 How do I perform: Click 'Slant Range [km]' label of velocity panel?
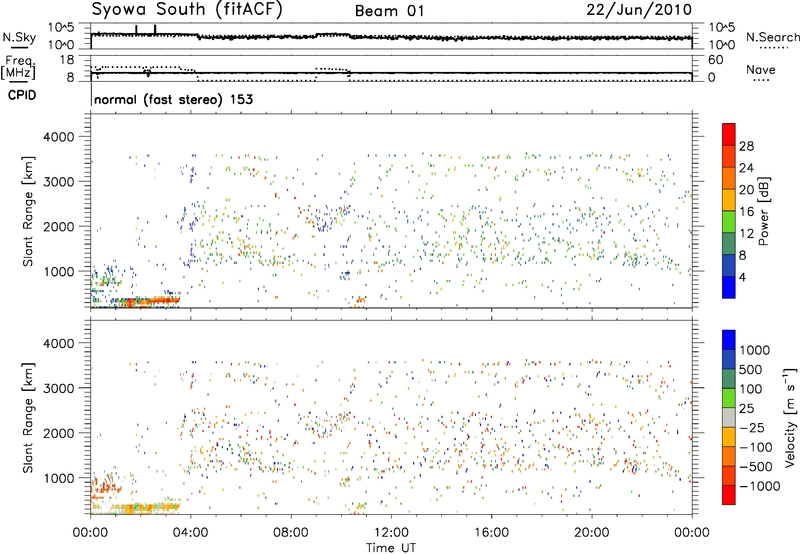[x=28, y=417]
